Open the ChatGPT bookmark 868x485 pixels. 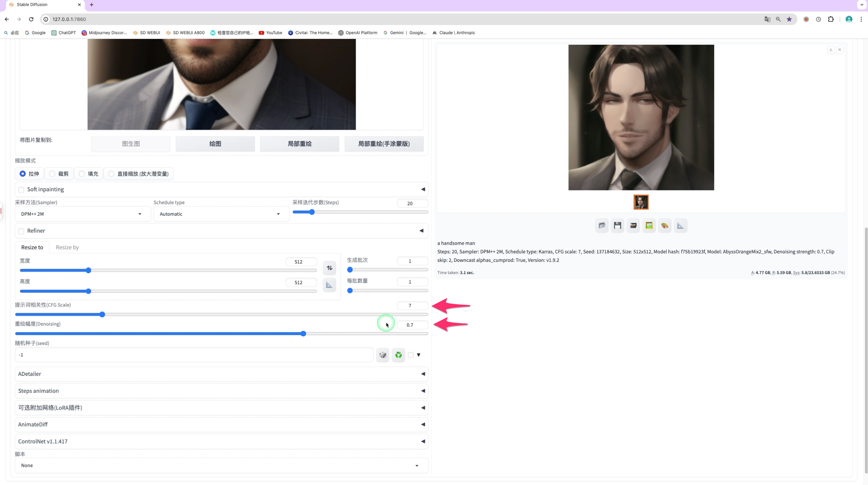(64, 33)
